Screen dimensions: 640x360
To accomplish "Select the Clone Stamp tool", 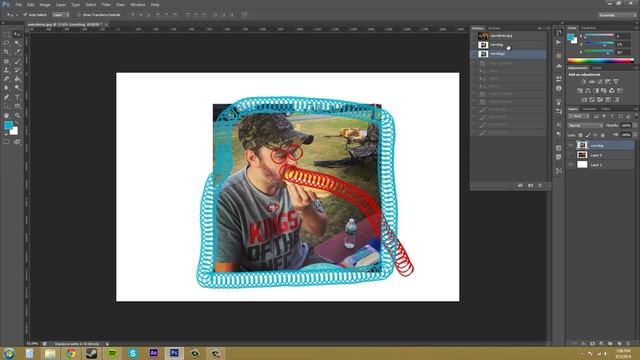I will (x=6, y=70).
